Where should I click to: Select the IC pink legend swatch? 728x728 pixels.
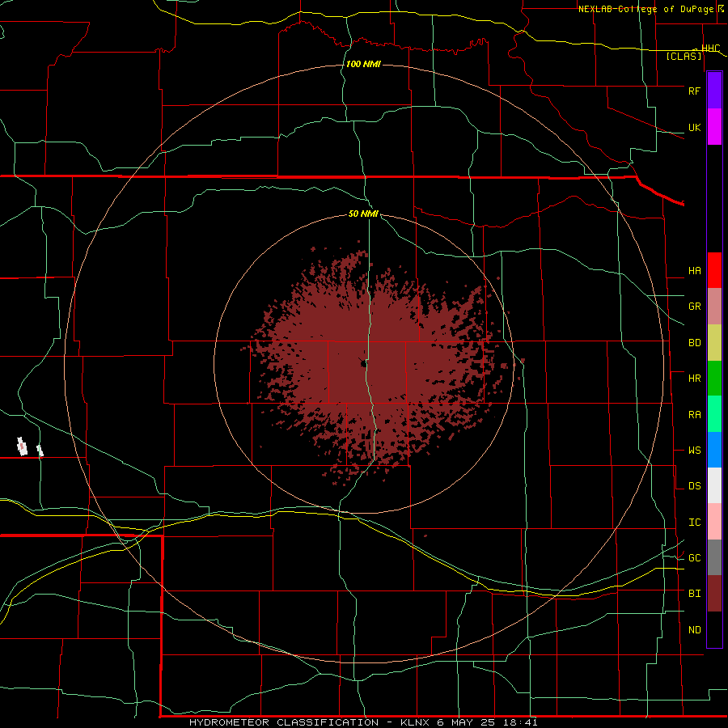point(714,522)
